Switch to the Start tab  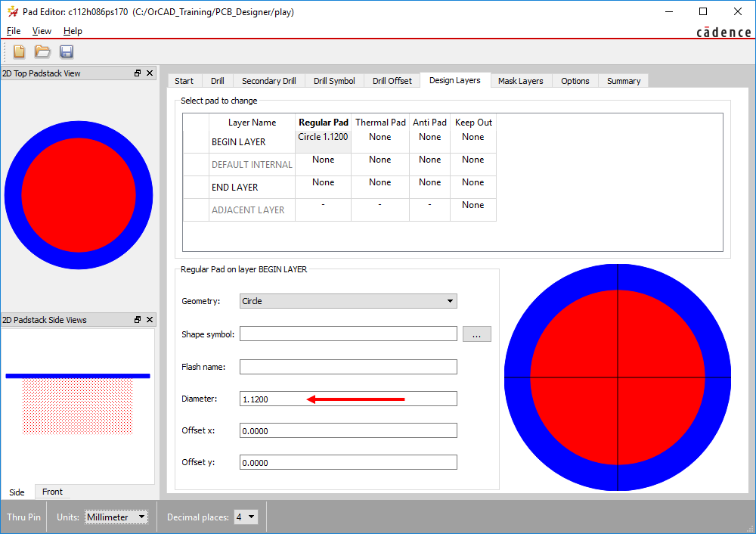coord(184,81)
